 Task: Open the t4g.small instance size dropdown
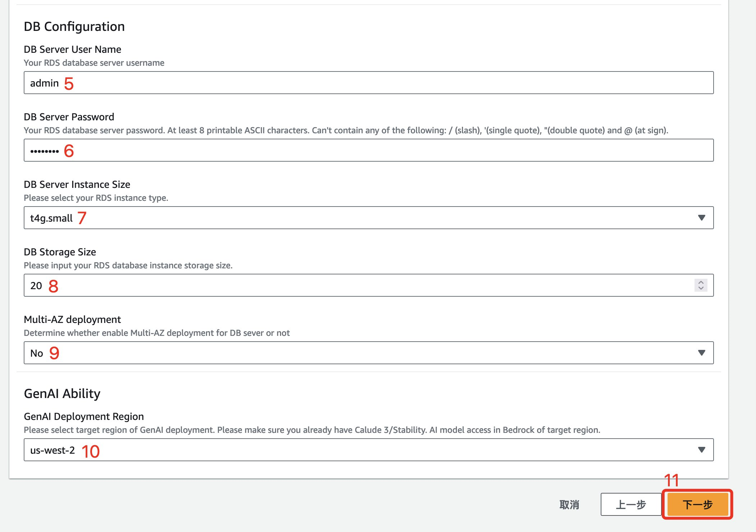[359, 218]
